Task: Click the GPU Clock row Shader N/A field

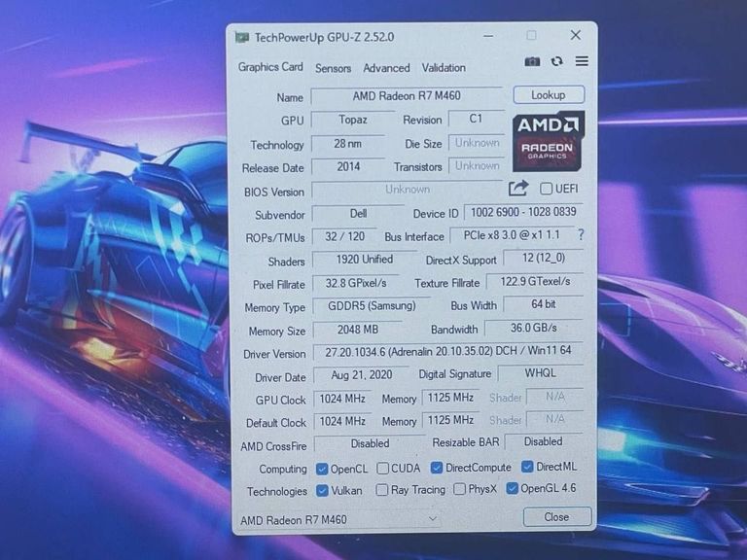Action: point(555,397)
